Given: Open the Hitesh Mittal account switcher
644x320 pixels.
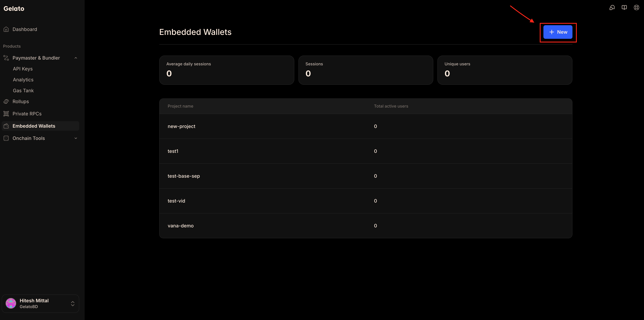Looking at the screenshot, I should point(40,303).
